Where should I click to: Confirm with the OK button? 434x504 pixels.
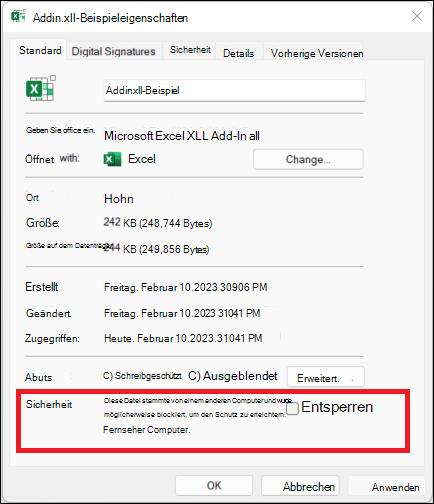pyautogui.click(x=214, y=486)
